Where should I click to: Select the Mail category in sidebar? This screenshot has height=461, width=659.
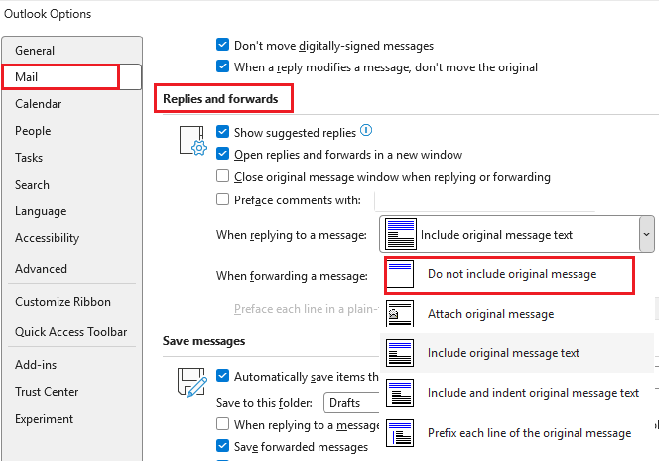(72, 77)
